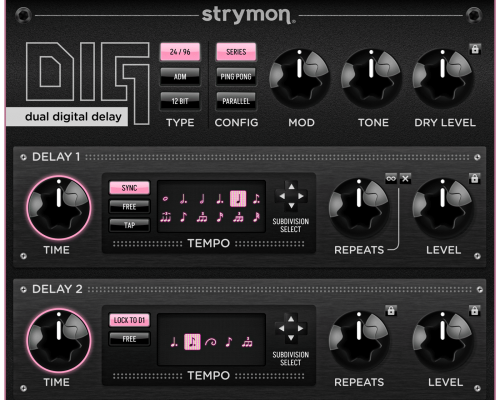Viewport: 500px width, 400px height.
Task: Activate SYNC mode on Delay 1
Action: 129,188
